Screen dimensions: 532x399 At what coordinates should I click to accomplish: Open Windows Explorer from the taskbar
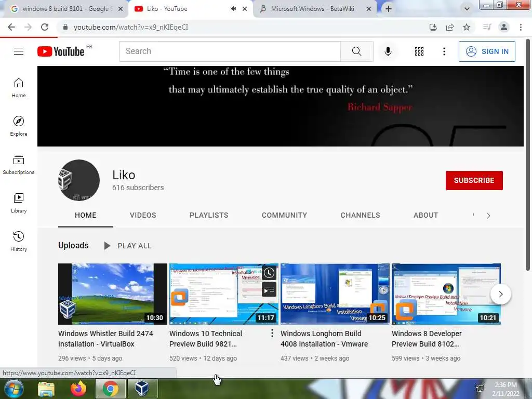click(x=46, y=389)
